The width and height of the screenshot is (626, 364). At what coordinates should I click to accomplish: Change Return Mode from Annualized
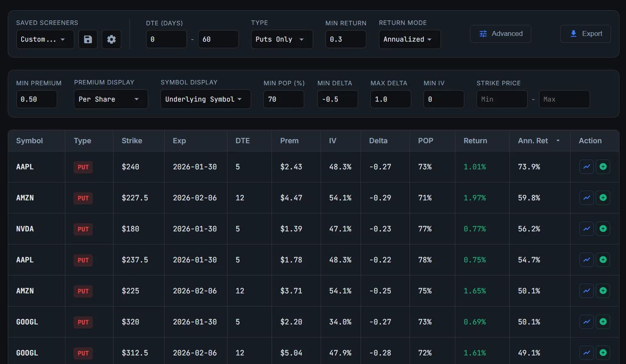click(x=410, y=39)
